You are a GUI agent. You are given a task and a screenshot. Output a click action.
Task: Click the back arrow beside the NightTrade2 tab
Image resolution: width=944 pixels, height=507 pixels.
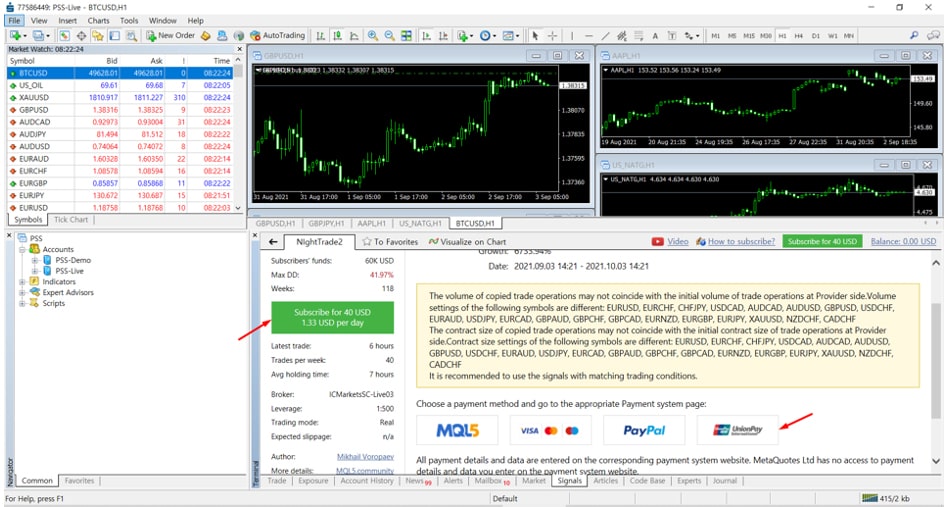click(x=273, y=241)
